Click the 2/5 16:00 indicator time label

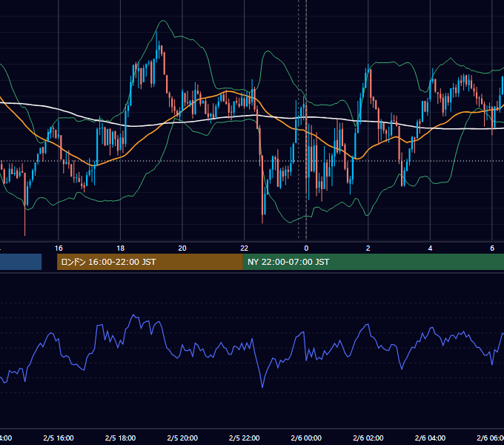pos(59,438)
